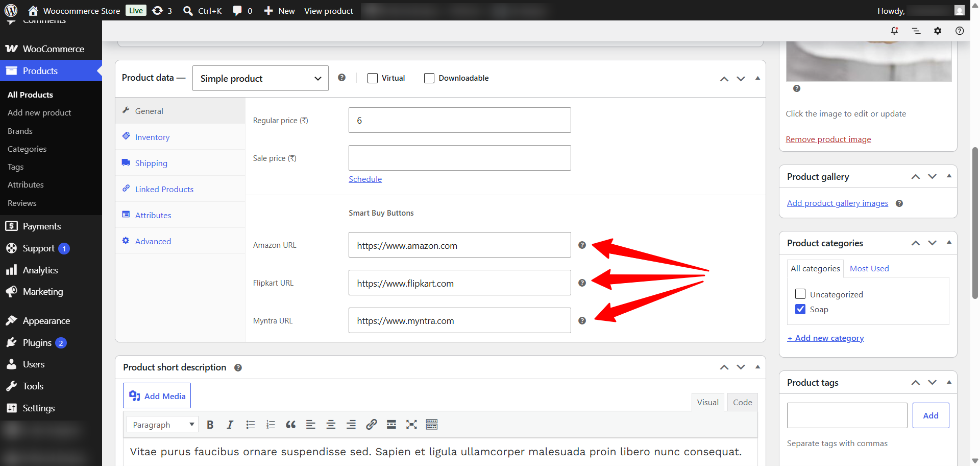Click the Add Media button
Viewport: 980px width, 466px height.
157,395
